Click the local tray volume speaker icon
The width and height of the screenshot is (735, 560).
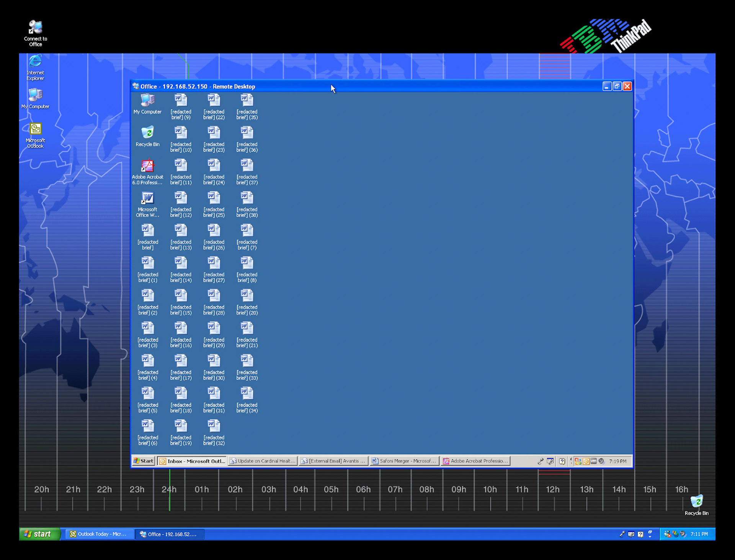tap(683, 534)
